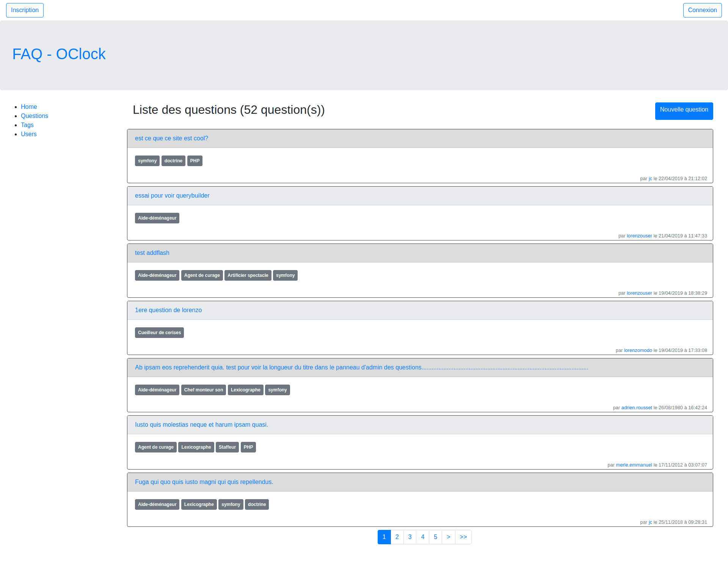Open the profile of user lorenzouser
Image resolution: width=728 pixels, height=564 pixels.
pyautogui.click(x=639, y=236)
